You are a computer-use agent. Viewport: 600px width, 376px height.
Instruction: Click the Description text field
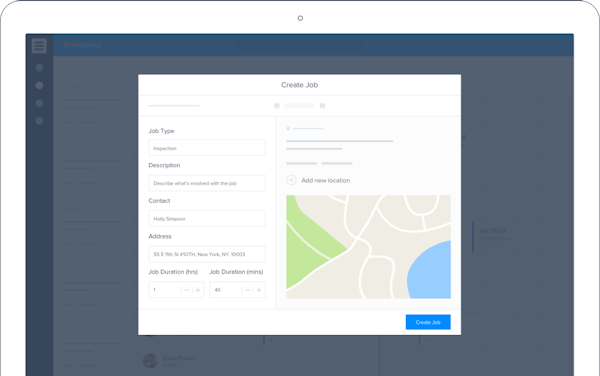tap(207, 183)
